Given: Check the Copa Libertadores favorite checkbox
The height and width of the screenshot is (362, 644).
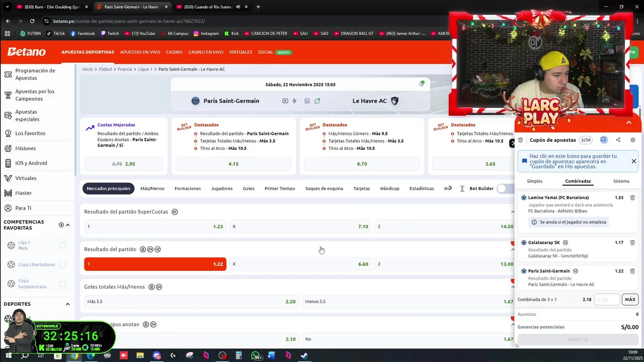Looking at the screenshot, I should click(x=62, y=264).
